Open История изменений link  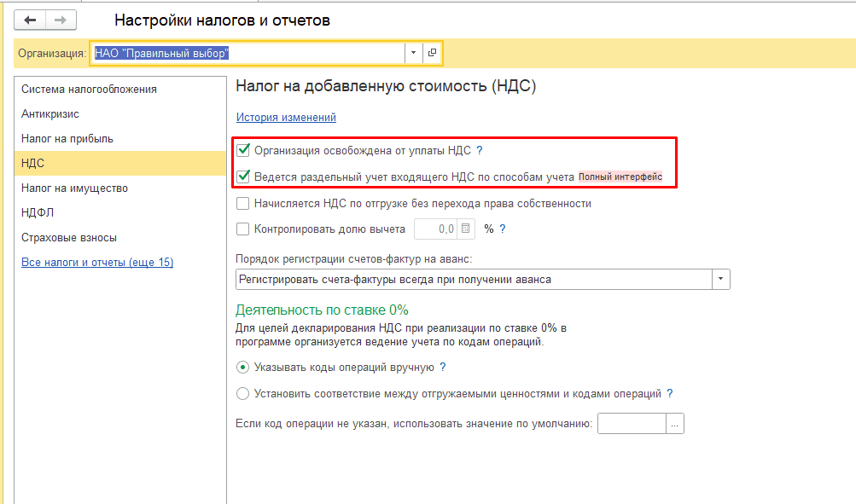(286, 118)
